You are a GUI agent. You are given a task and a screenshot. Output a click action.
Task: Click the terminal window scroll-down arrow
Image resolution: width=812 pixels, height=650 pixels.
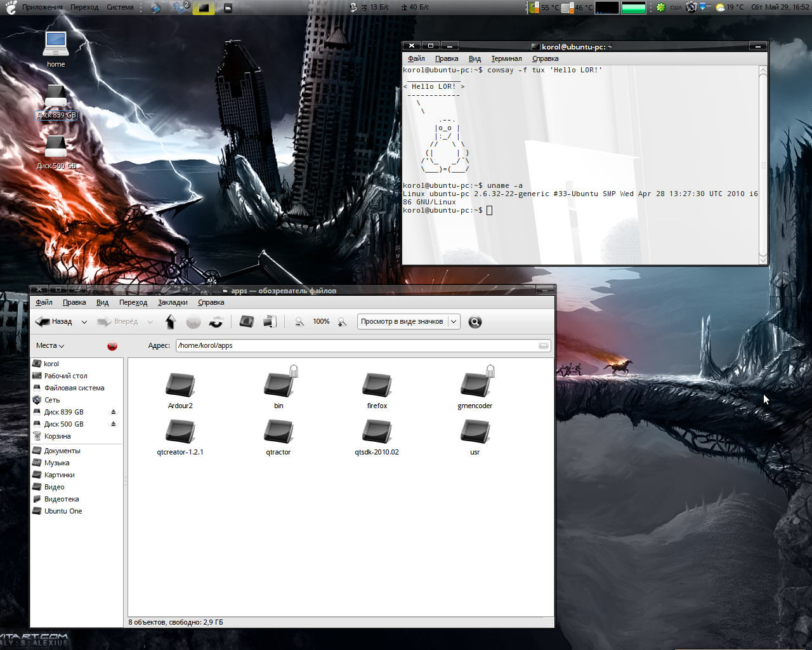click(763, 260)
